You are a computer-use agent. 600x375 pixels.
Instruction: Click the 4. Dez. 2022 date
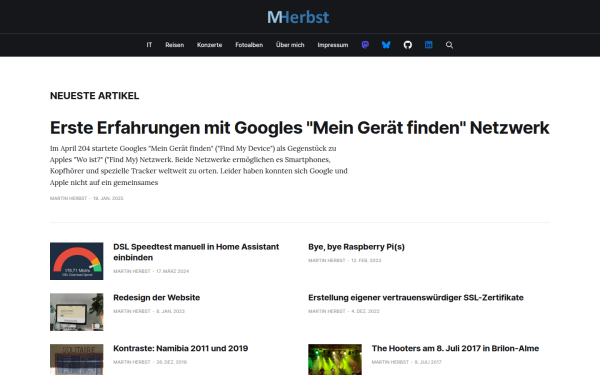[365, 311]
